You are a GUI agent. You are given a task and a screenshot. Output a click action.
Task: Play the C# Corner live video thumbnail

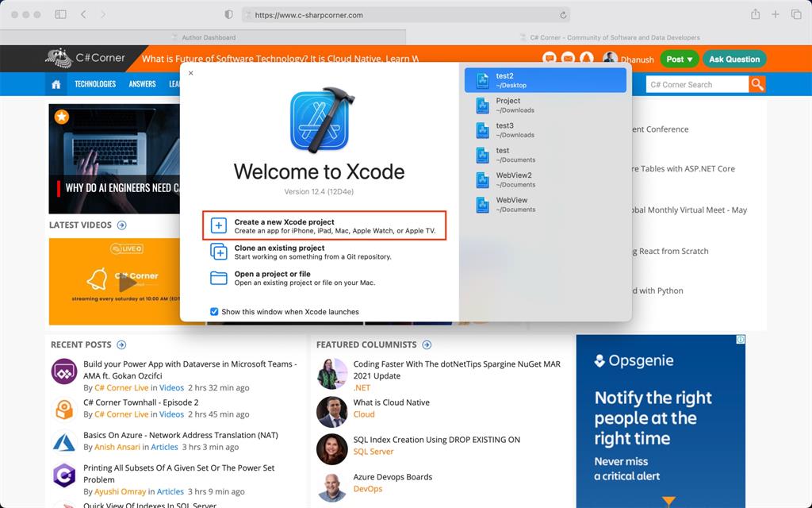pyautogui.click(x=127, y=282)
